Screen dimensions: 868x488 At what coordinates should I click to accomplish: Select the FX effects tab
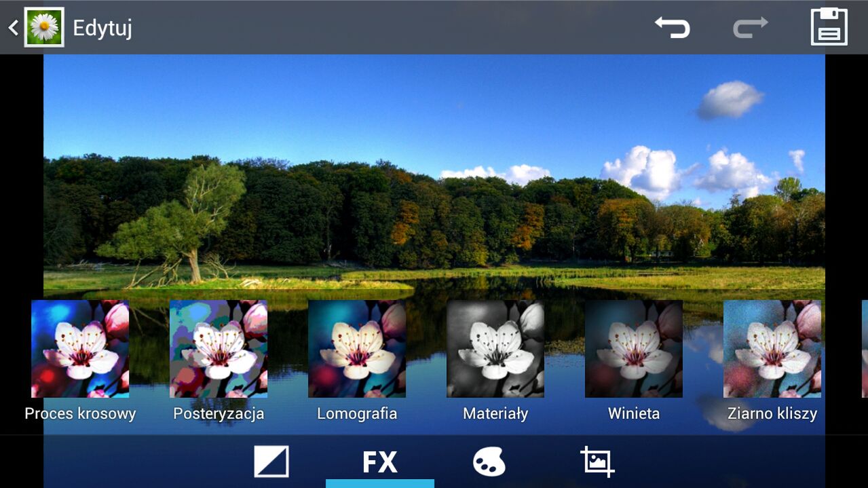pos(379,462)
